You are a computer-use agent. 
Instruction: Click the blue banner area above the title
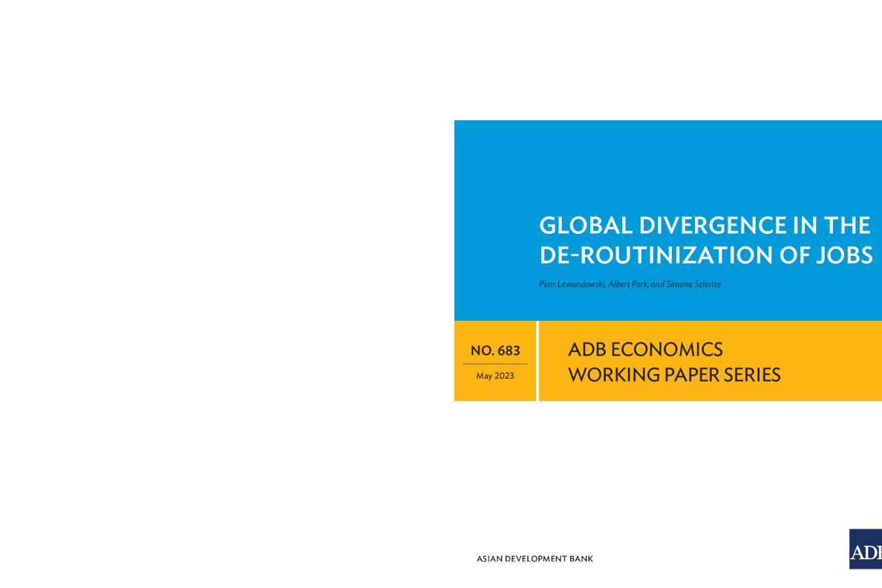point(668,163)
